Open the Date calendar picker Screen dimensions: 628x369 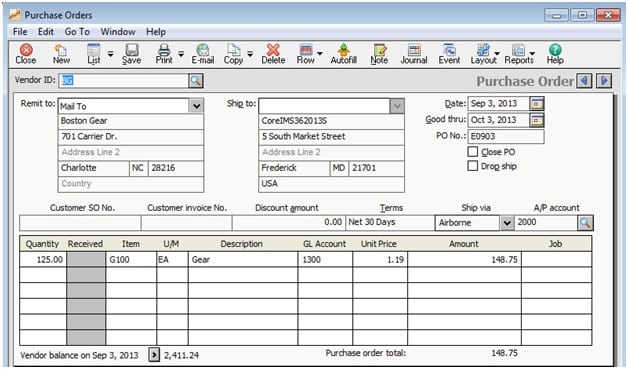pos(537,104)
